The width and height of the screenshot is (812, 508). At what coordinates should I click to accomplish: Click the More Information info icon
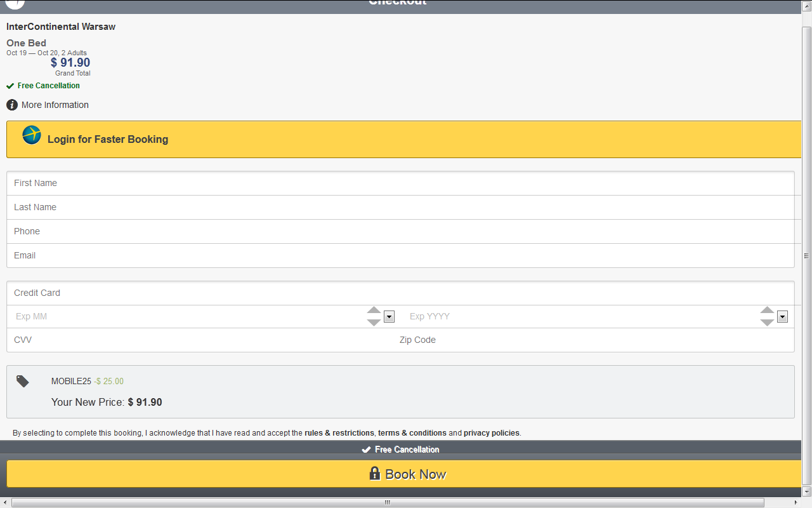(12, 105)
